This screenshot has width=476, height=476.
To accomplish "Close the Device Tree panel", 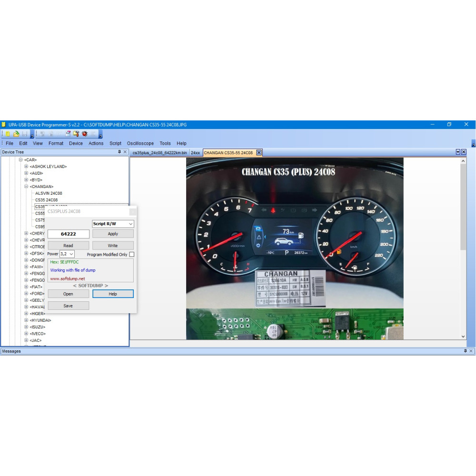I will coord(125,152).
